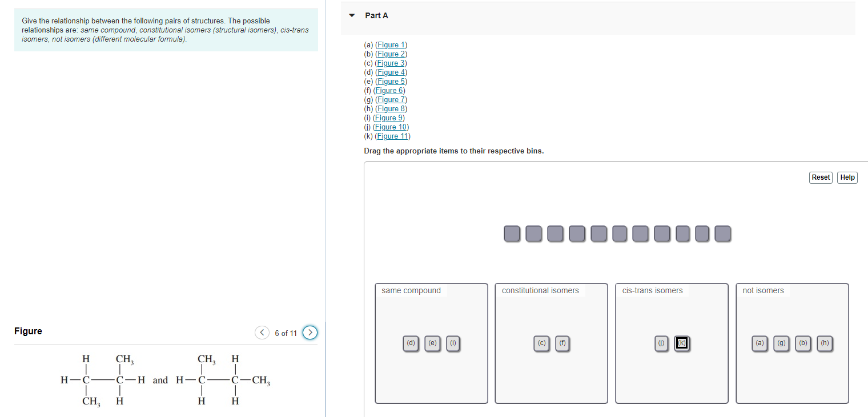Click the Help button
Image resolution: width=868 pixels, height=417 pixels.
pyautogui.click(x=847, y=177)
